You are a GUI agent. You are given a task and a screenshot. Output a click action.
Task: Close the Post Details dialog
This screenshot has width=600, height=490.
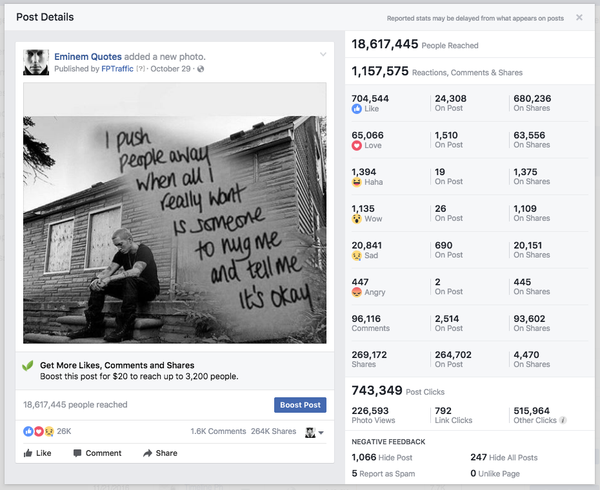point(579,17)
